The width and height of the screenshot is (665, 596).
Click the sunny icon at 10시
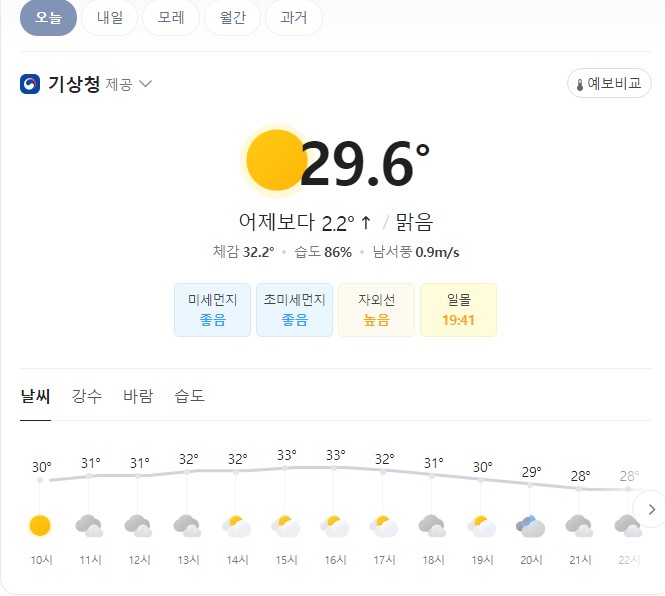40,526
